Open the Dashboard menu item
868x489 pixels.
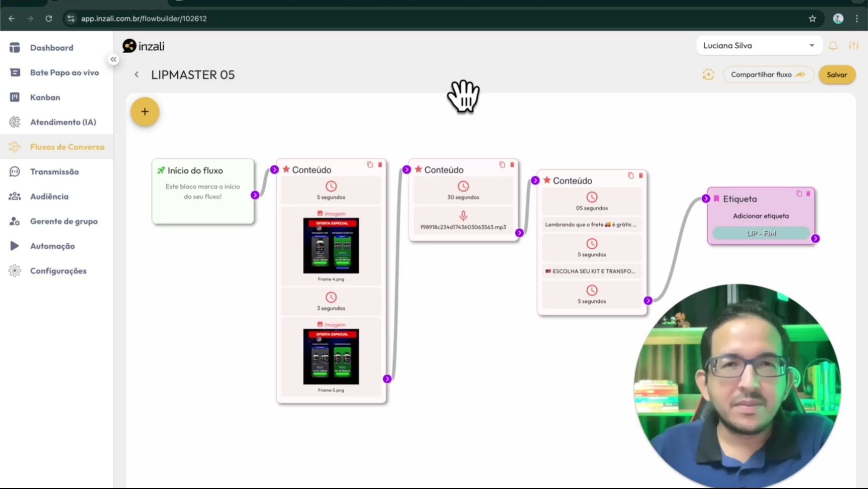pyautogui.click(x=52, y=48)
